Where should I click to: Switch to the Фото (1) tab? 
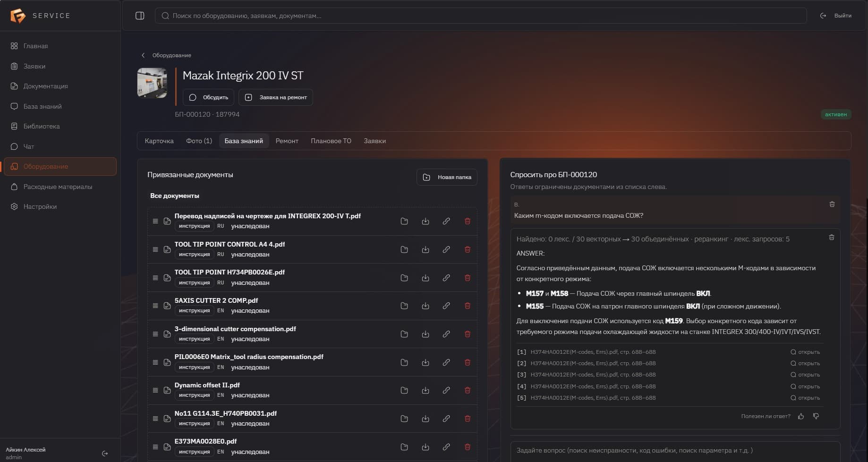[199, 141]
